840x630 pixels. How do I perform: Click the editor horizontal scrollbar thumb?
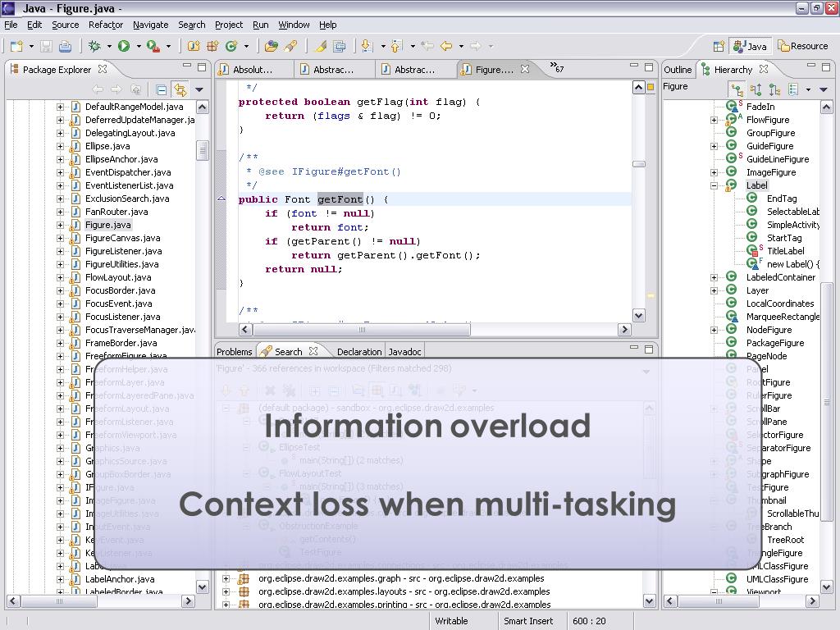[362, 330]
